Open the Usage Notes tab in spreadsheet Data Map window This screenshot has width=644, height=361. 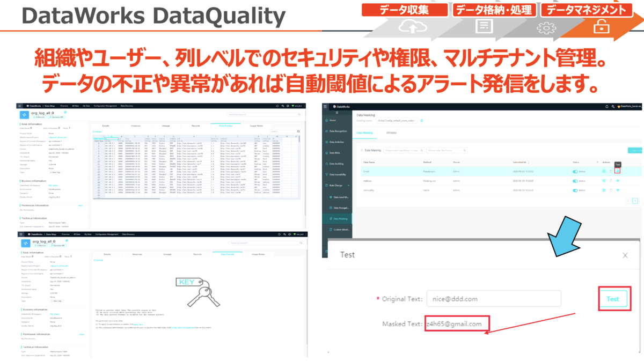coord(256,126)
